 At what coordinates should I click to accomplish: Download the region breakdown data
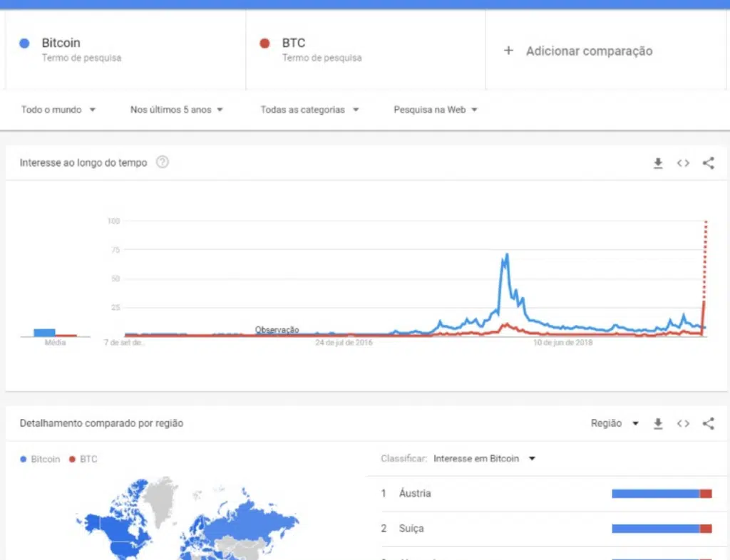(658, 424)
